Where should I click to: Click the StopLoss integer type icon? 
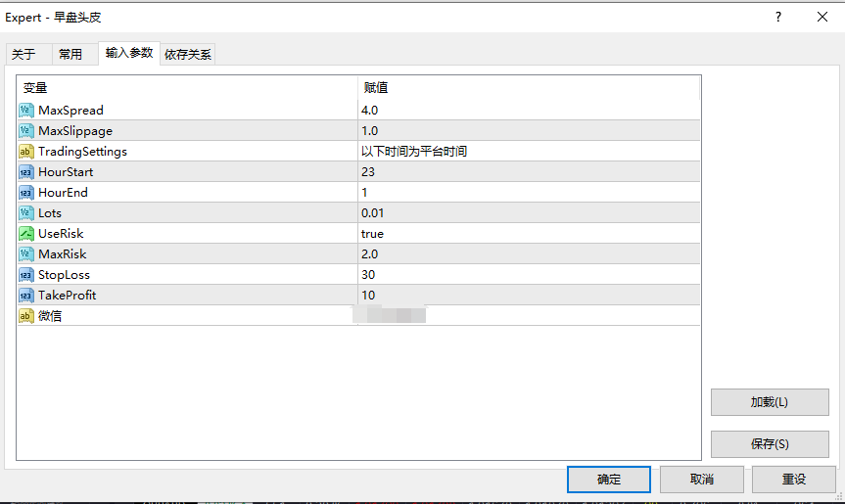coord(26,275)
